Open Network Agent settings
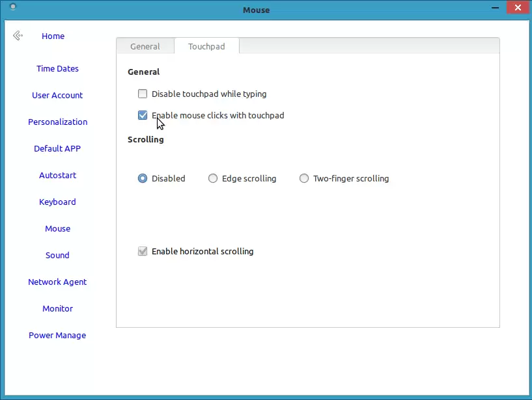The width and height of the screenshot is (532, 400). [x=57, y=282]
